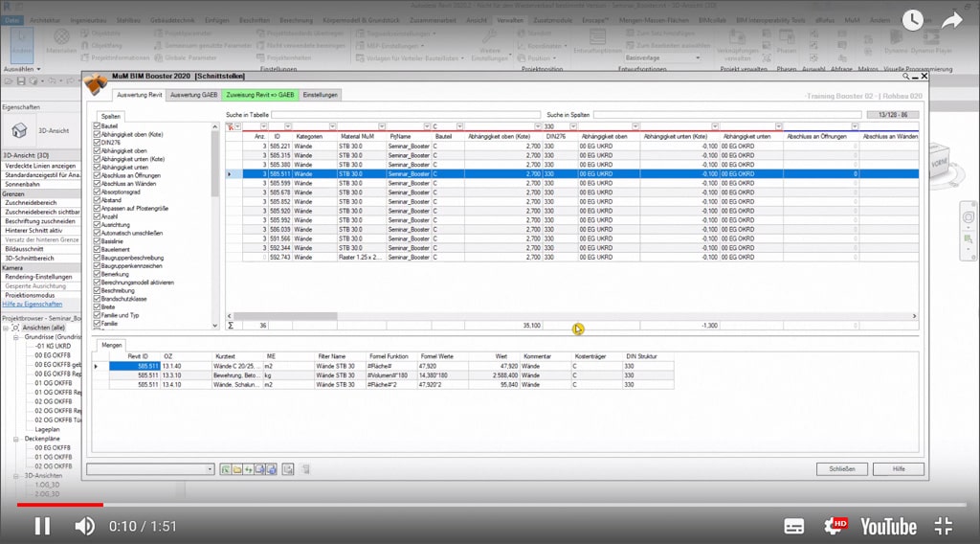980x544 pixels.
Task: Open the Hilfe zu Eigenschaften link
Action: pyautogui.click(x=33, y=305)
